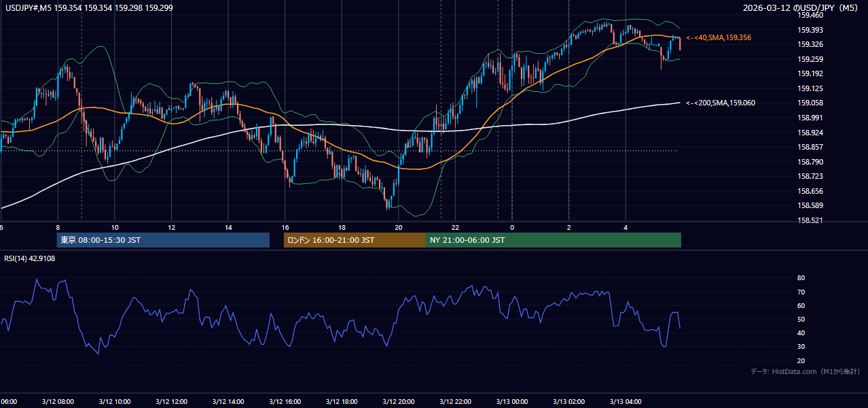Click the RSI(14) 42.9108 indicator label
Image resolution: width=868 pixels, height=408 pixels.
(30, 258)
